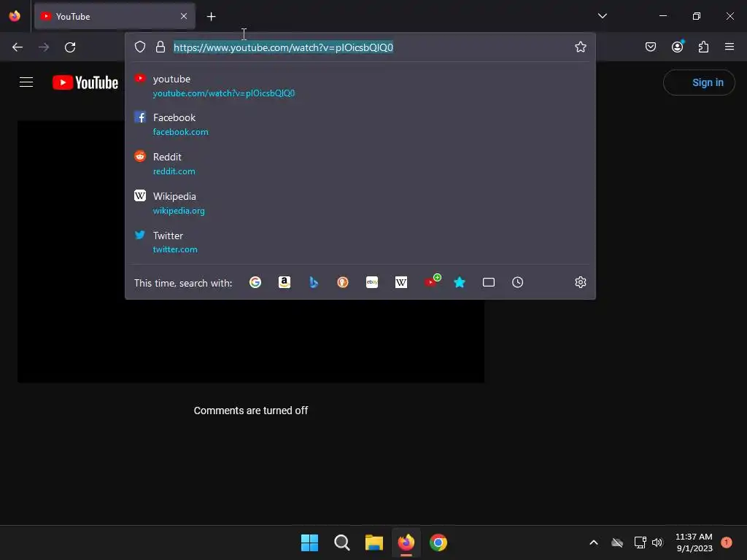Screen dimensions: 747x560
Task: Open search settings gear
Action: click(580, 282)
